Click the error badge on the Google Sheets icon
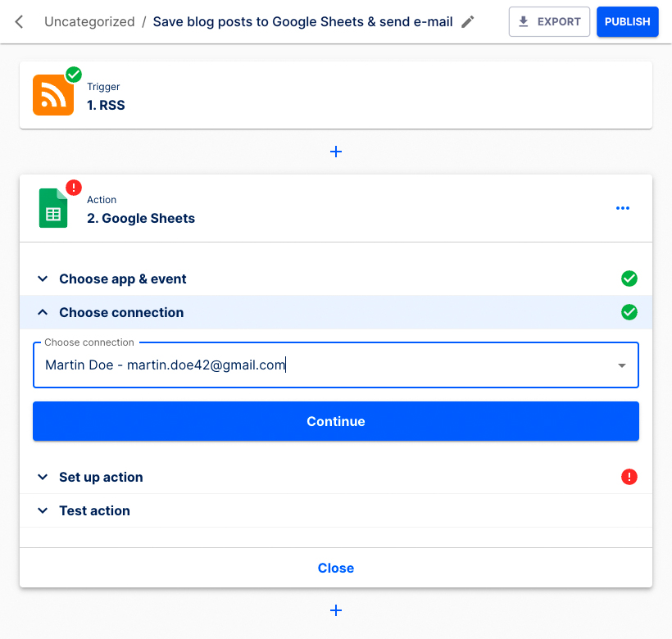Viewport: 672px width, 639px height. [73, 188]
